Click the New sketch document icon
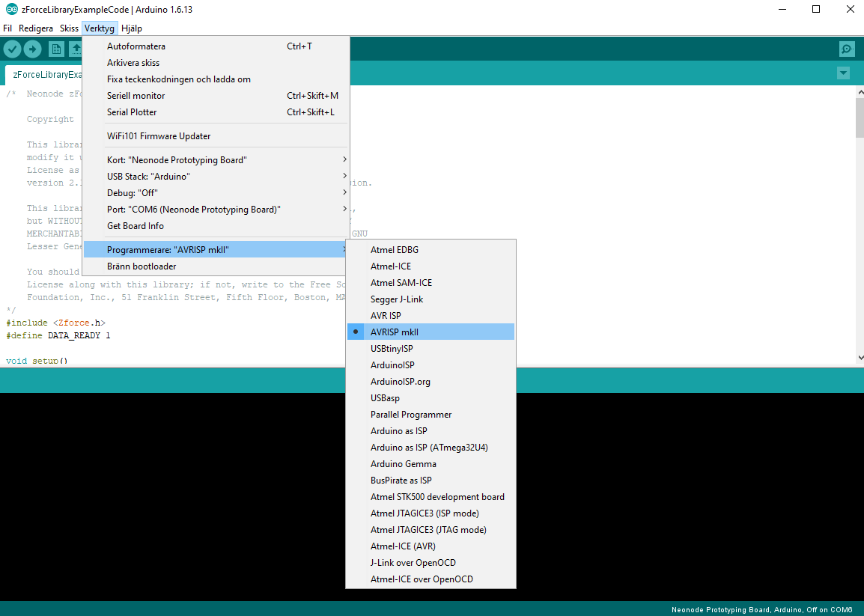Viewport: 864px width, 616px height. [56, 49]
